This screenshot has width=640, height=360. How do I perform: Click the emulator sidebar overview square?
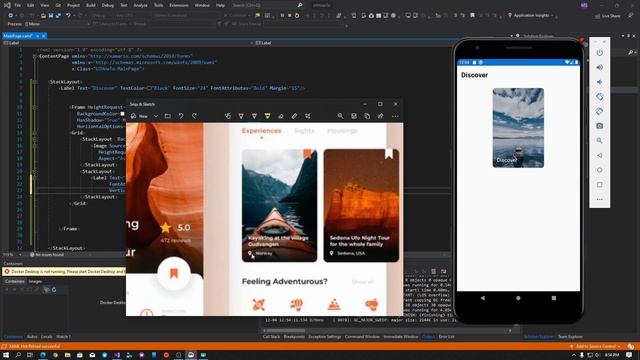point(600,185)
